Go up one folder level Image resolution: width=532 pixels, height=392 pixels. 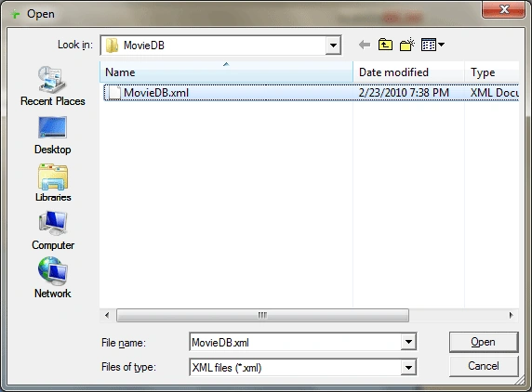(385, 45)
